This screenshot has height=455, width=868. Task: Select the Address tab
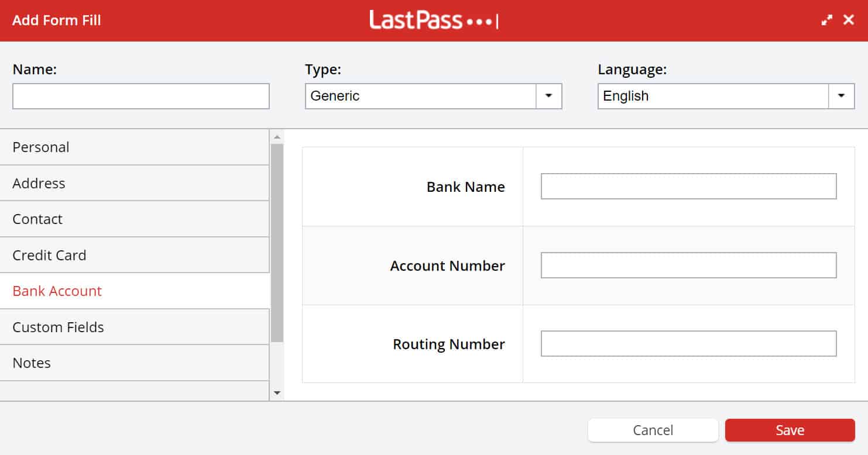(x=135, y=183)
